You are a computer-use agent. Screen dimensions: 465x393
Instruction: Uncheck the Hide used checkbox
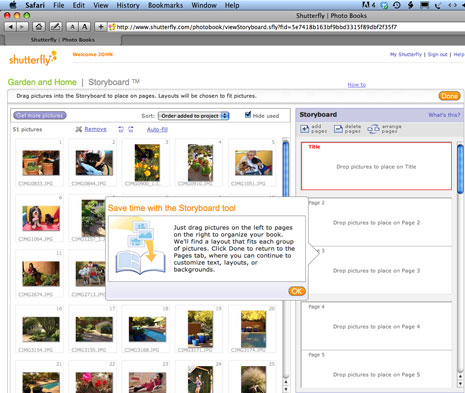coord(248,115)
